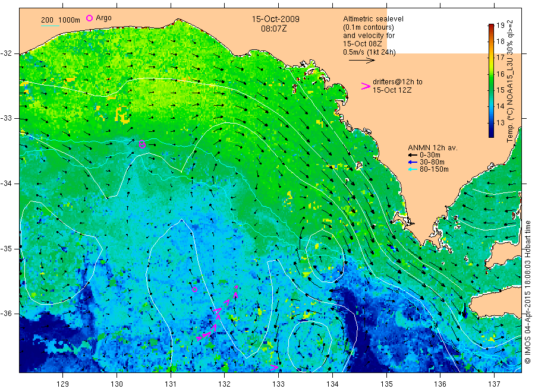Click longitude axis label 137
This screenshot has width=535, height=392.
(494, 384)
